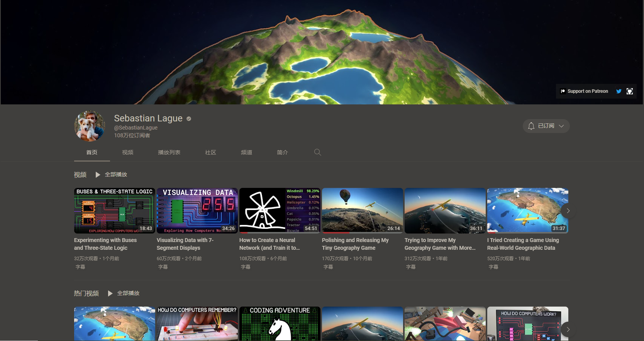The image size is (644, 341).
Task: Switch to the 视频 tab
Action: coord(128,152)
